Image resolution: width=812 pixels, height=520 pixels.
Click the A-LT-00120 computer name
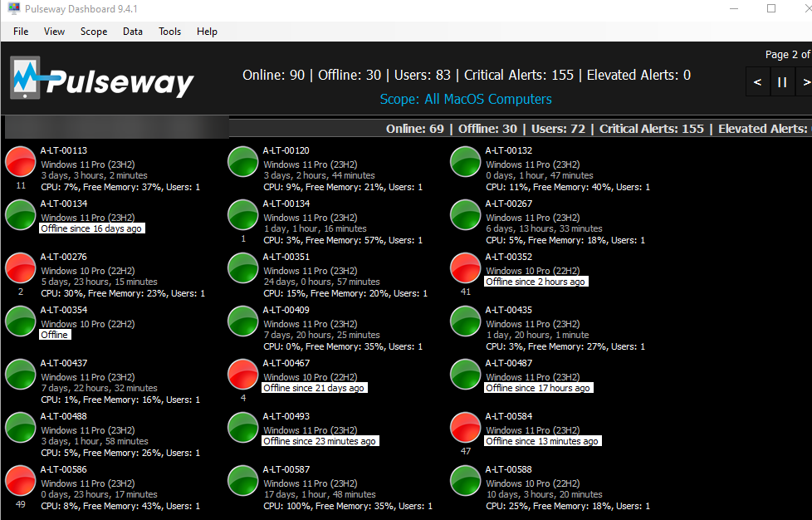(x=286, y=150)
